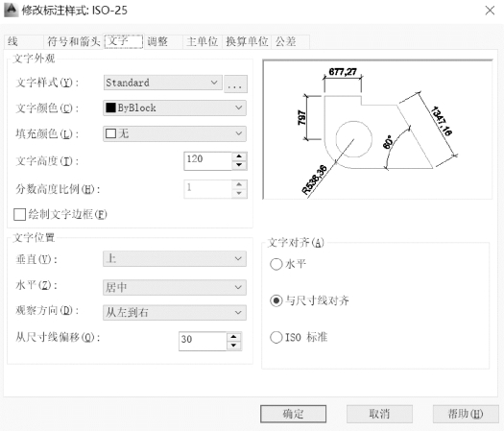Select 水平 text alignment radio button
Viewport: 504px width, 431px height.
click(x=276, y=264)
